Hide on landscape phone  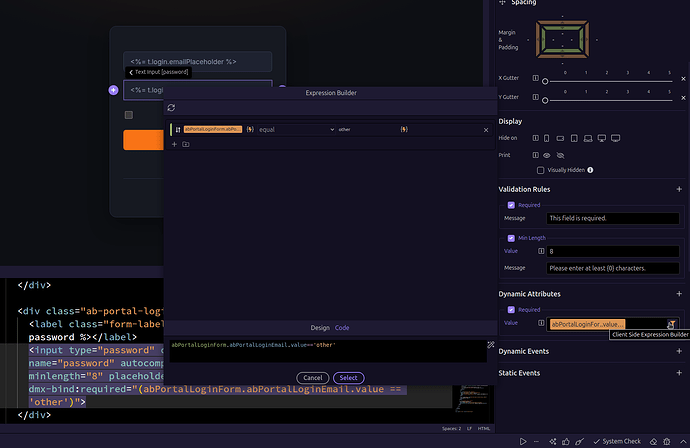click(x=560, y=138)
